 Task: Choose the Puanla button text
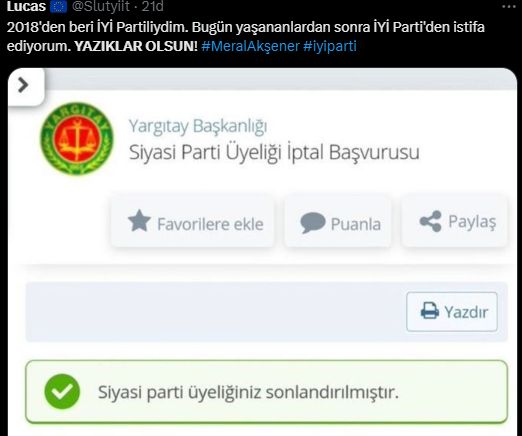pos(356,224)
